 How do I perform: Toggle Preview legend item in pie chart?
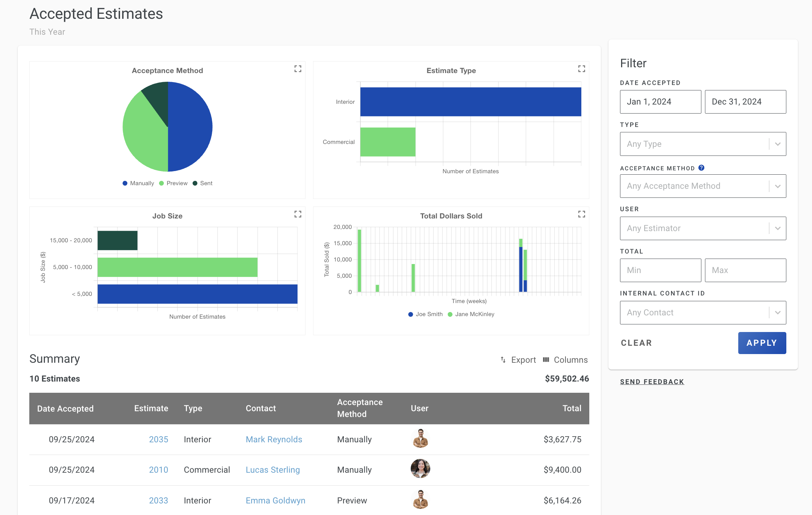click(173, 183)
